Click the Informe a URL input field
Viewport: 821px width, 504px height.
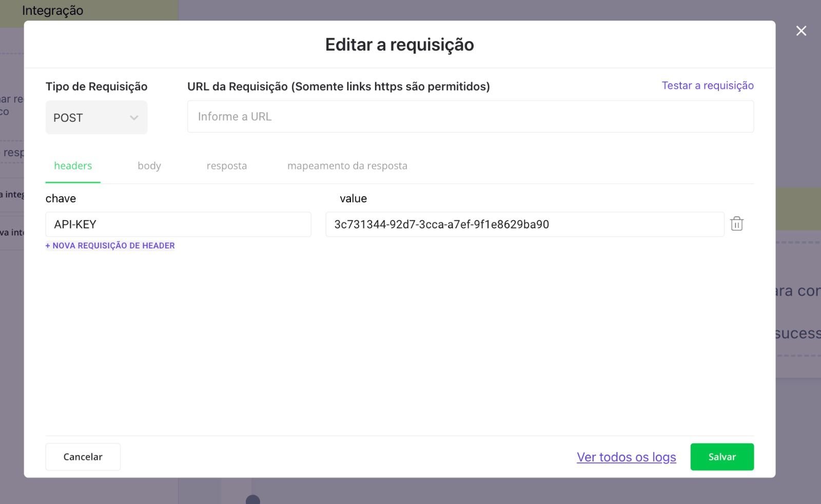click(470, 117)
